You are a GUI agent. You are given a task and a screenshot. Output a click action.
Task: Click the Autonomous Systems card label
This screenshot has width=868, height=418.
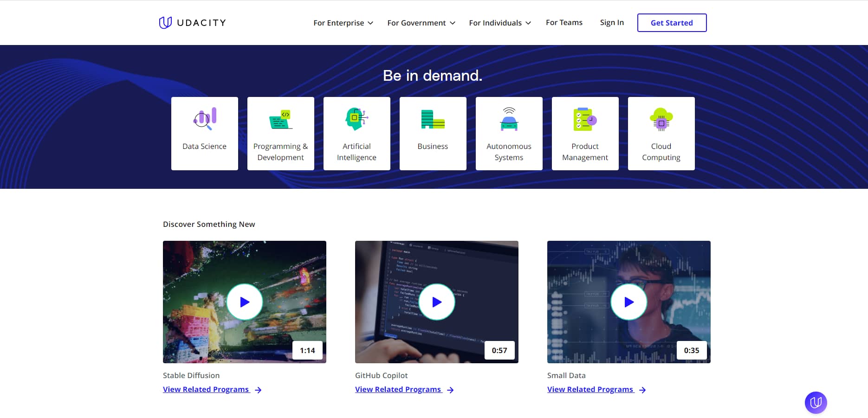[509, 152]
